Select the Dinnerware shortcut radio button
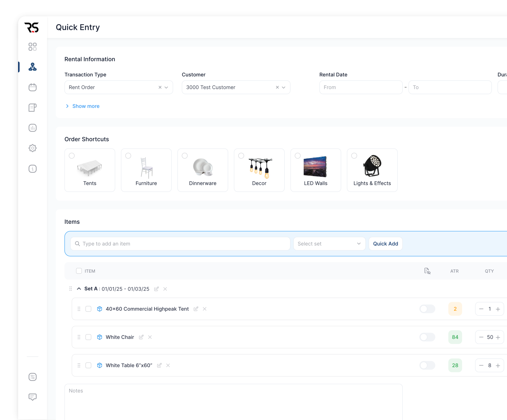 (x=185, y=156)
